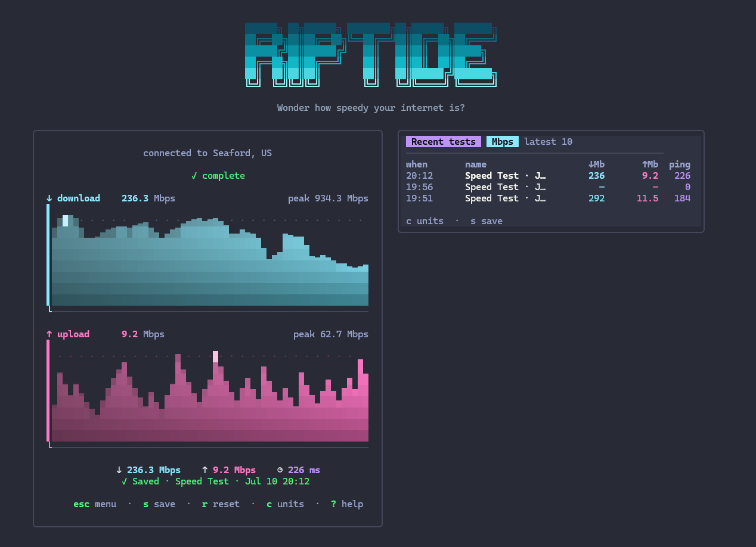Image resolution: width=756 pixels, height=547 pixels.
Task: Select the 20:12 Speed Test row
Action: point(548,176)
